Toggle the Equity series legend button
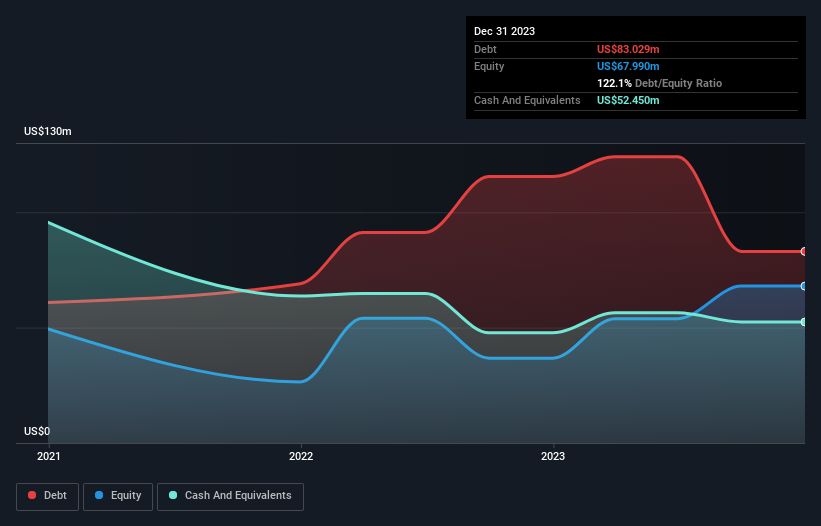The height and width of the screenshot is (526, 821). (x=118, y=496)
